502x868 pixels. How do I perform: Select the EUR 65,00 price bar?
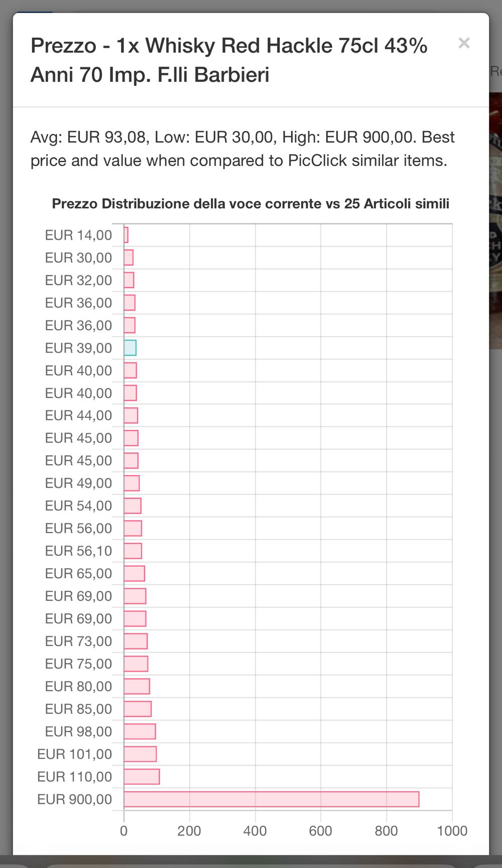pyautogui.click(x=135, y=574)
